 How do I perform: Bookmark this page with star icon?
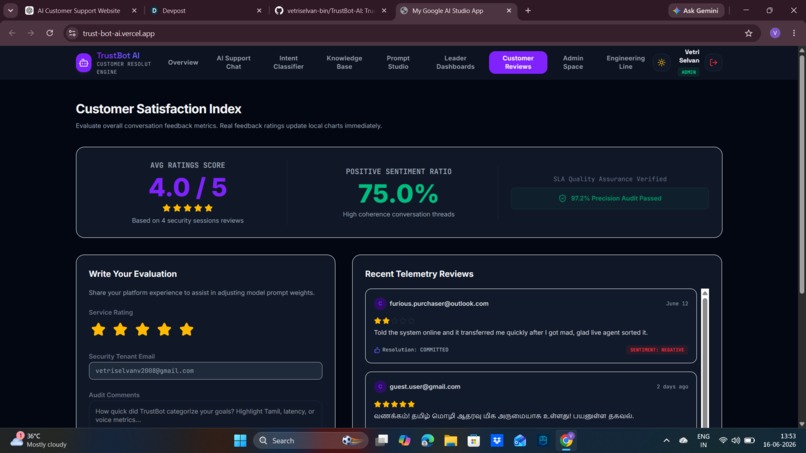coord(748,33)
